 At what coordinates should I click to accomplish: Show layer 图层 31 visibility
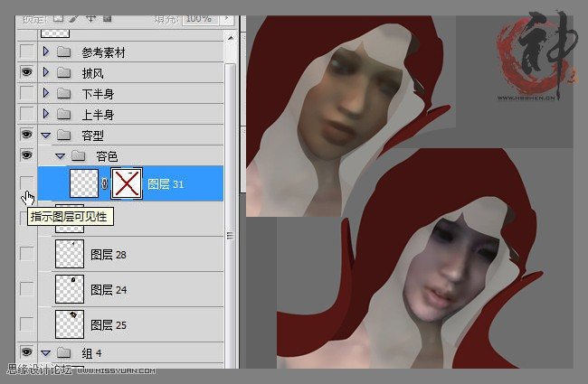[26, 183]
